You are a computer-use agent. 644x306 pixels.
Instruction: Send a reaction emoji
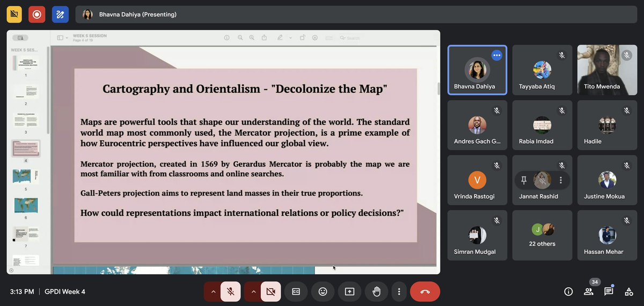[x=323, y=292]
